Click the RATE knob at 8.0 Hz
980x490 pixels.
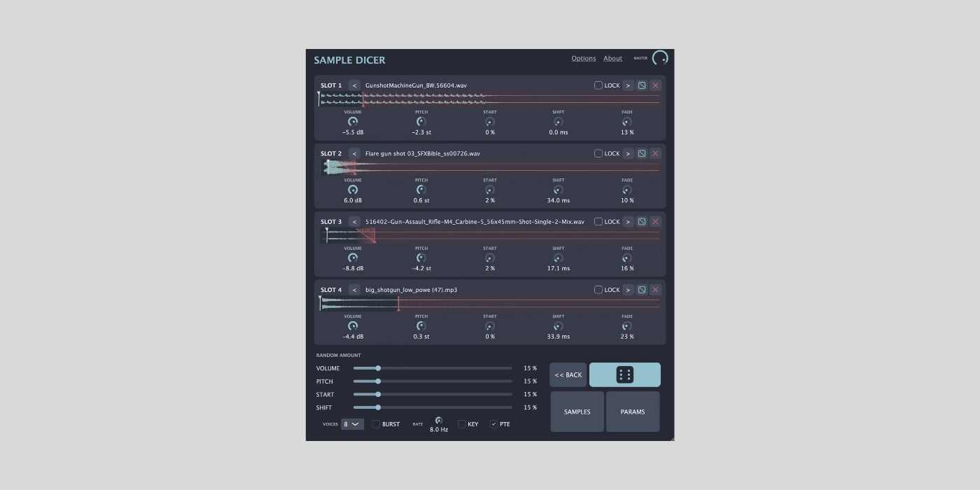(439, 421)
